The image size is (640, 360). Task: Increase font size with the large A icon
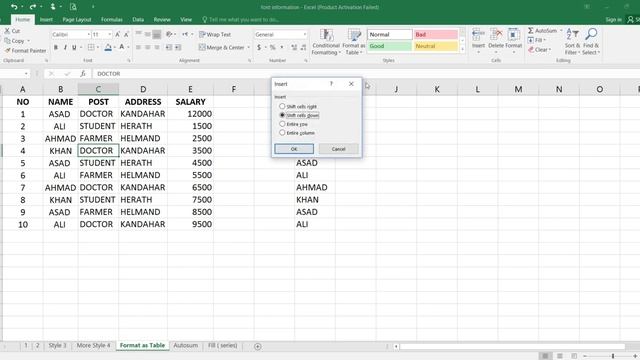pyautogui.click(x=118, y=35)
